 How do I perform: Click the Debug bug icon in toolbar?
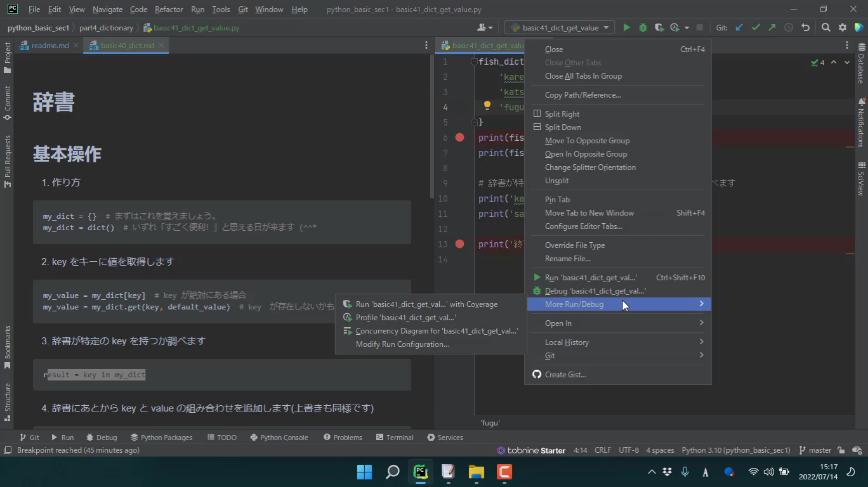[643, 28]
